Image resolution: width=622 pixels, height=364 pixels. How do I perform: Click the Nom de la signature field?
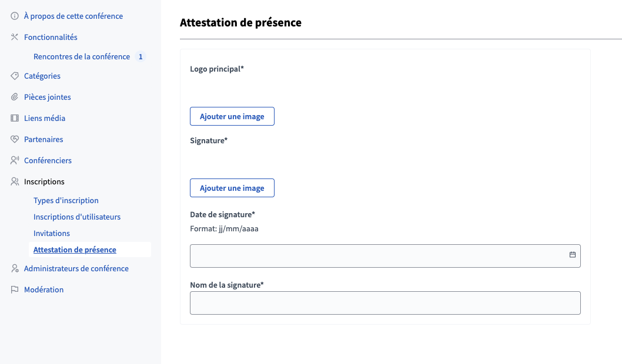point(385,303)
